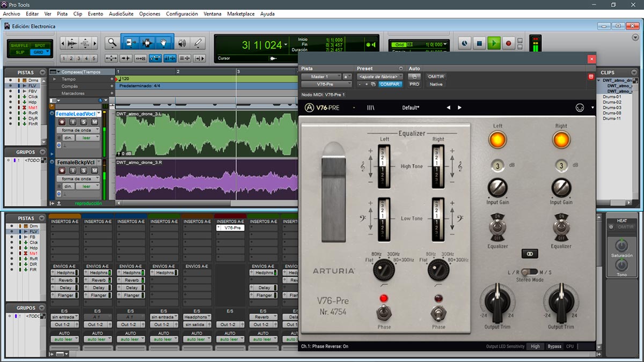
Task: Click the Left channel amber LED lamp
Action: coord(497,140)
